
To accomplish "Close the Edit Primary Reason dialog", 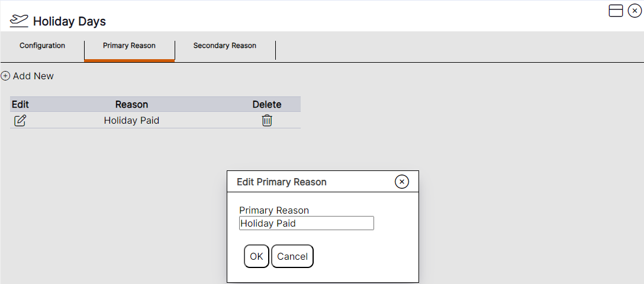I will click(402, 182).
